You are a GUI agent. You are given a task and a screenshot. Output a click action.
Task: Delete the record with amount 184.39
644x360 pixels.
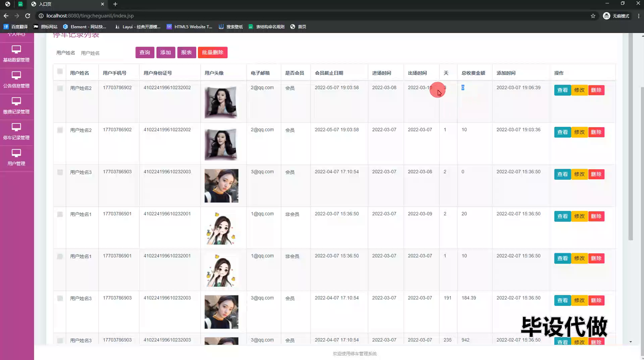click(596, 301)
